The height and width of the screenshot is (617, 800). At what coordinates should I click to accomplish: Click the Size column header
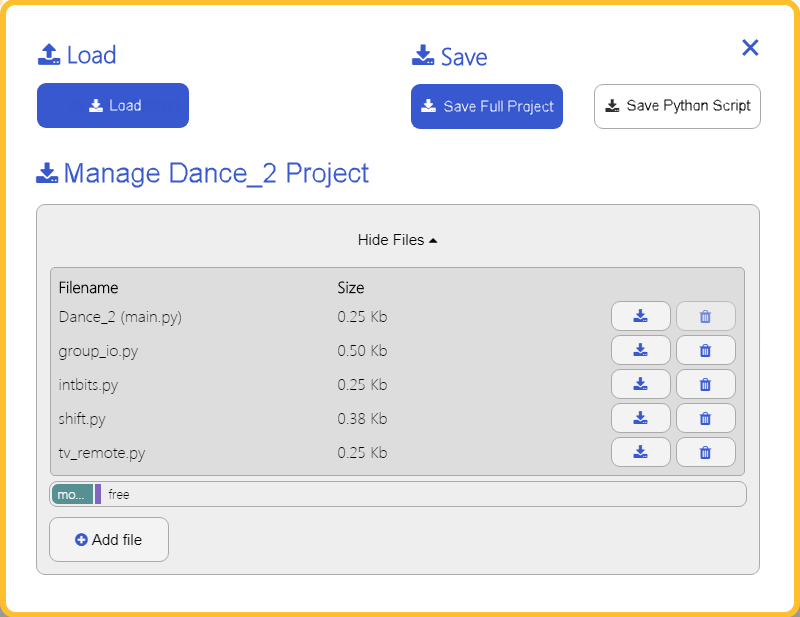(351, 288)
